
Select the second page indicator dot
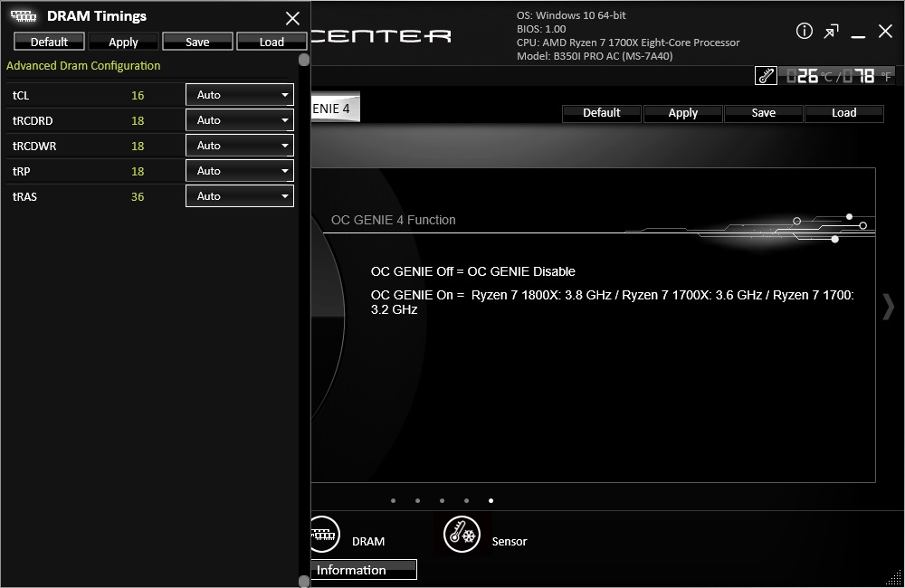click(x=417, y=501)
